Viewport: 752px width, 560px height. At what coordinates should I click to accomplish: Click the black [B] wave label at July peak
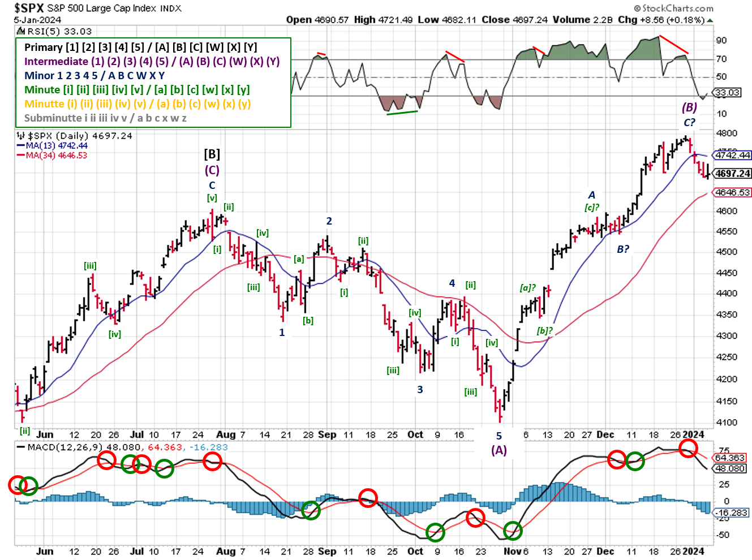coord(212,154)
